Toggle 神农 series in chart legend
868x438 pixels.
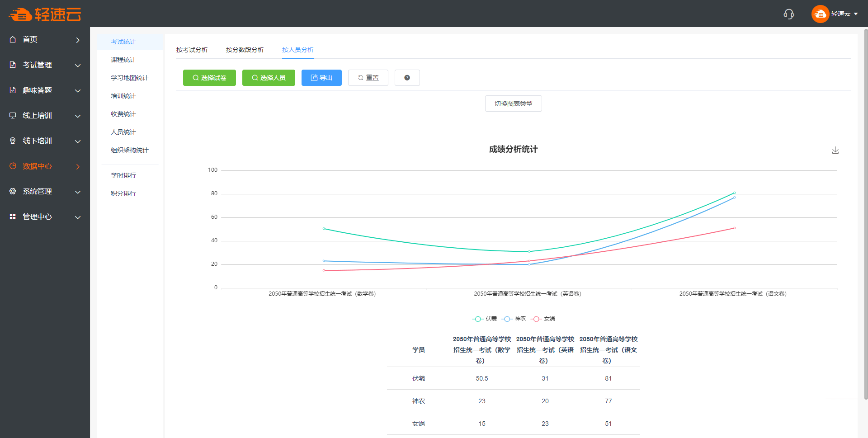pos(514,319)
